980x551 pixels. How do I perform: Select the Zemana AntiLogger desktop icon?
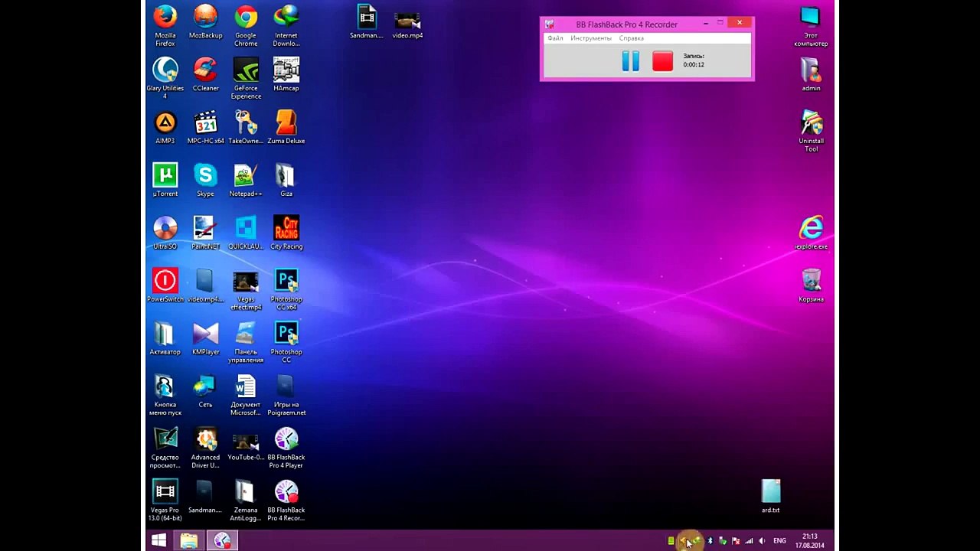(246, 500)
